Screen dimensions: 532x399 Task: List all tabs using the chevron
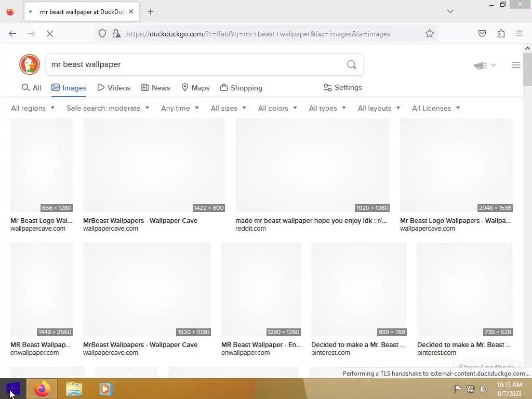[450, 11]
